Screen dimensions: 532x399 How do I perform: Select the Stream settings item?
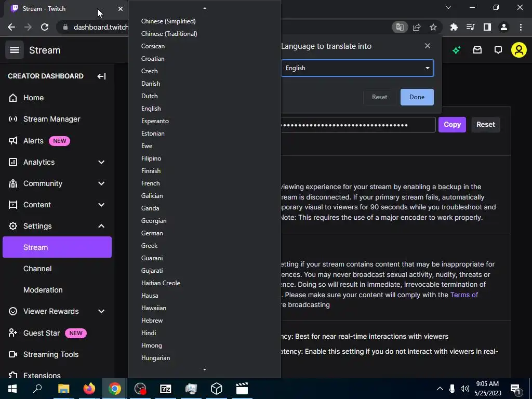pos(57,247)
